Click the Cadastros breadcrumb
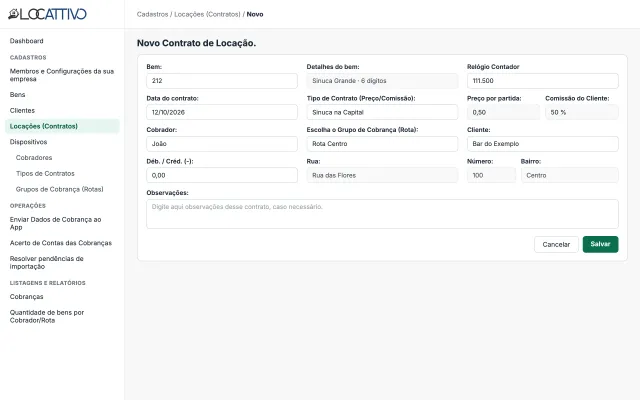The image size is (640, 400). point(152,14)
